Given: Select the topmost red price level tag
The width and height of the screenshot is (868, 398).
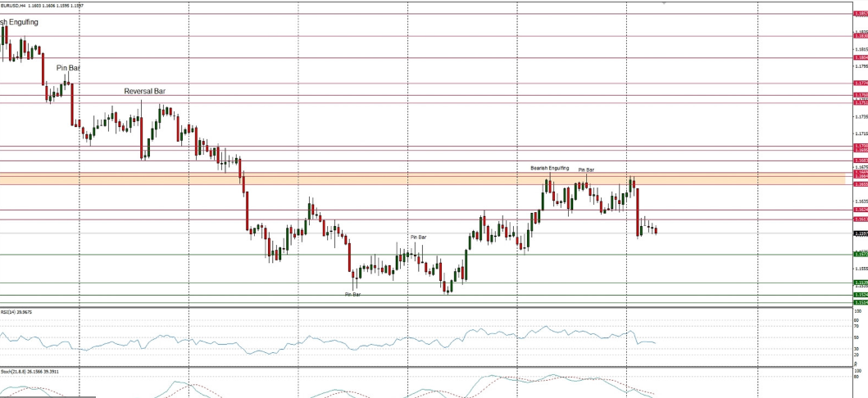Looking at the screenshot, I should tap(860, 14).
